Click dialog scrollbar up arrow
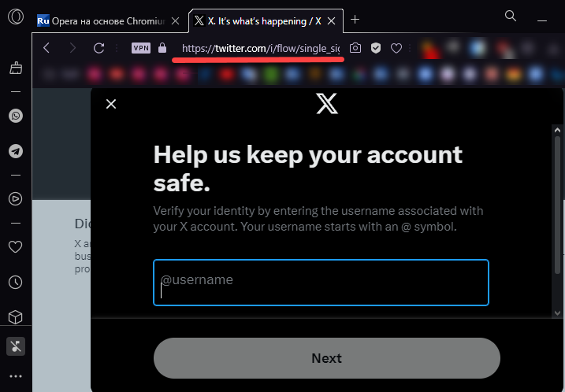Image resolution: width=565 pixels, height=392 pixels. pos(557,131)
